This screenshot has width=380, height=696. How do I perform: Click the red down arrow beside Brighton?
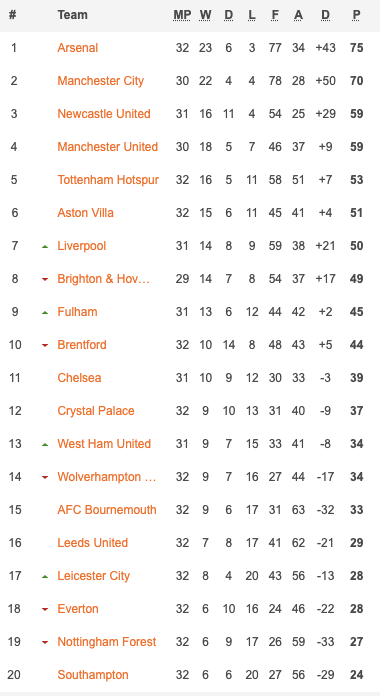coord(45,279)
